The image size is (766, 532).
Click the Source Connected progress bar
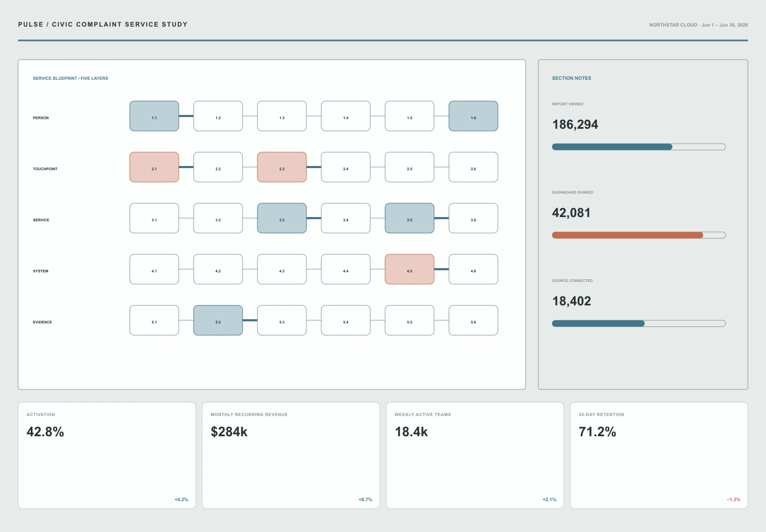pos(639,323)
